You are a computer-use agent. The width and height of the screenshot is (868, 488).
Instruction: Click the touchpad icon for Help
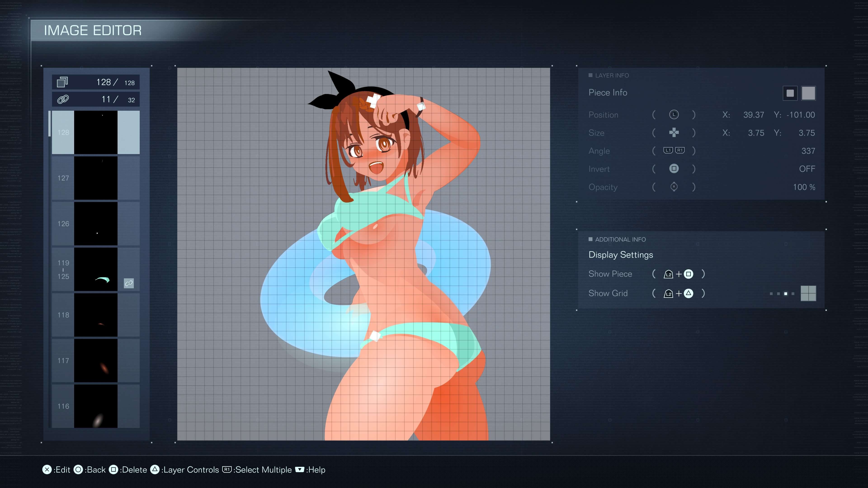coord(300,469)
